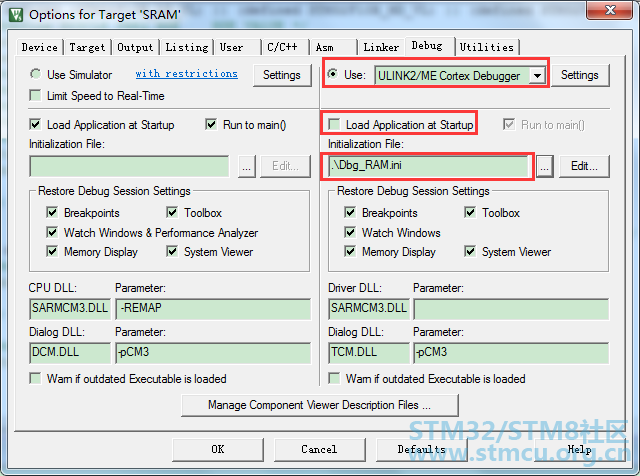Enable simulator Warn if outdated Executable
This screenshot has height=476, width=640.
[36, 378]
